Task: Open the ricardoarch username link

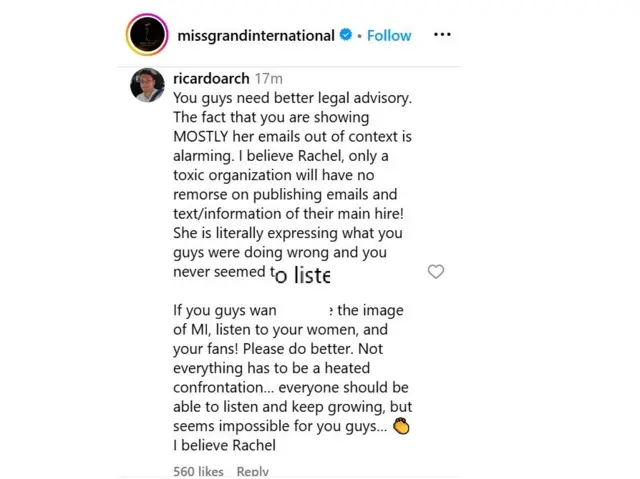Action: click(x=211, y=78)
